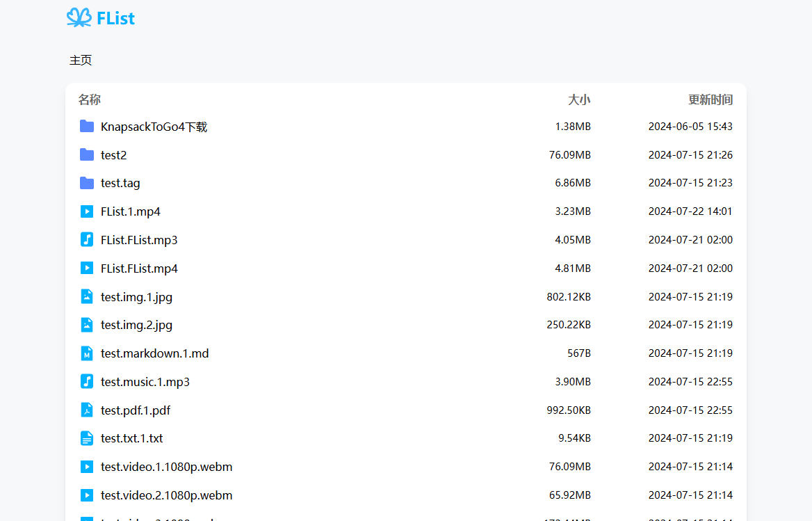Open the 主页 breadcrumb link
812x521 pixels.
coord(81,60)
